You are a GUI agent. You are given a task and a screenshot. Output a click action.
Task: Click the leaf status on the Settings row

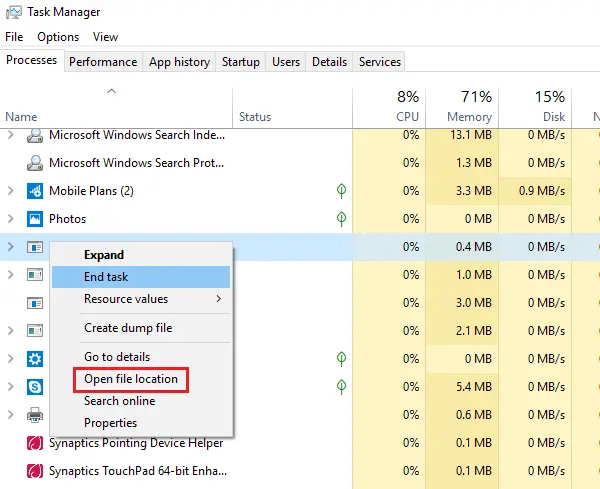tap(341, 359)
